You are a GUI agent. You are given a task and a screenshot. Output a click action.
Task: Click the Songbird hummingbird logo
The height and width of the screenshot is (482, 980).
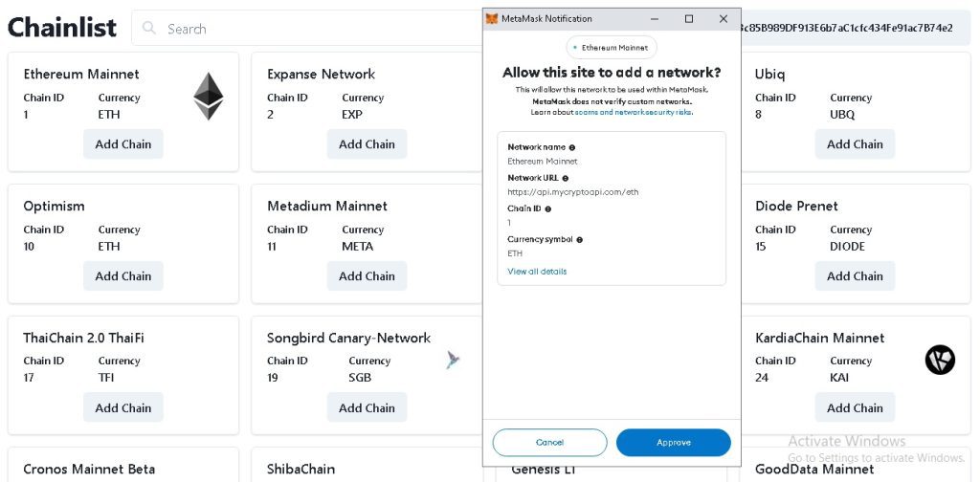tap(453, 360)
